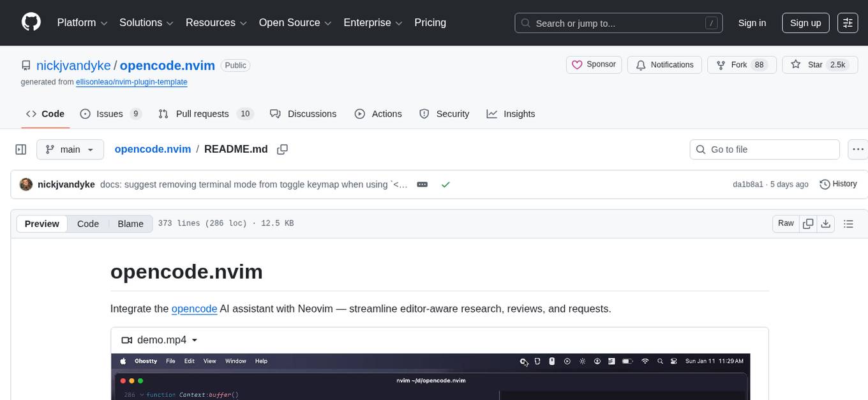
Task: Click Pricing in the top navigation
Action: coord(430,22)
